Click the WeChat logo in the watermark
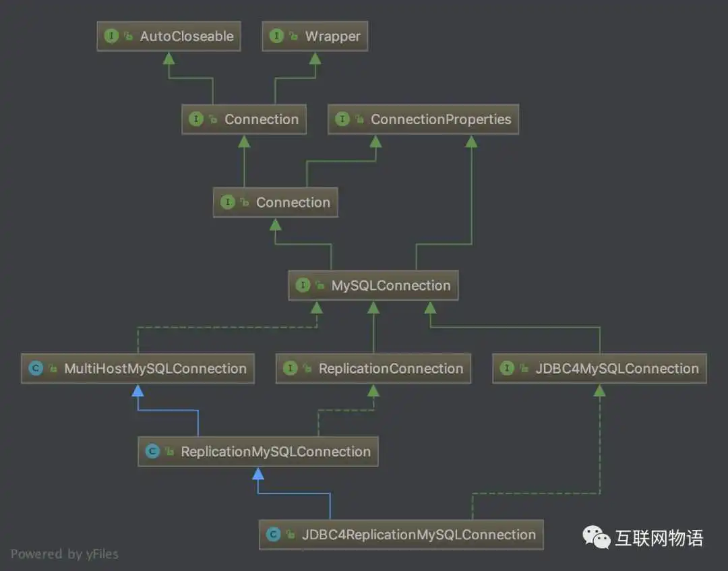The image size is (728, 571). pos(596,538)
